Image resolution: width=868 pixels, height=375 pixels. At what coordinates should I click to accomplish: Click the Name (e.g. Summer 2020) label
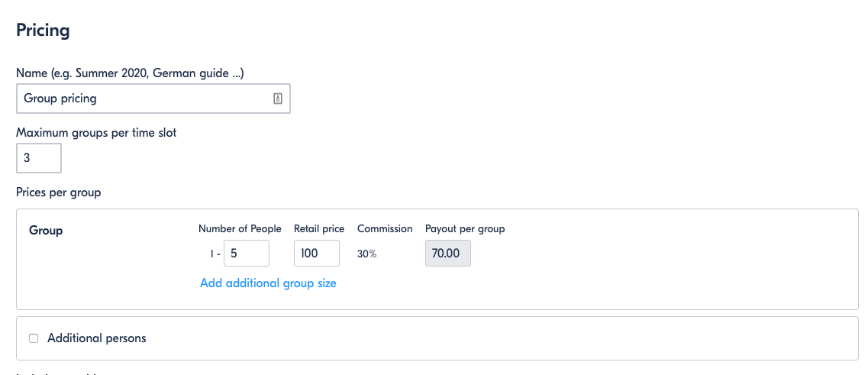[x=130, y=73]
